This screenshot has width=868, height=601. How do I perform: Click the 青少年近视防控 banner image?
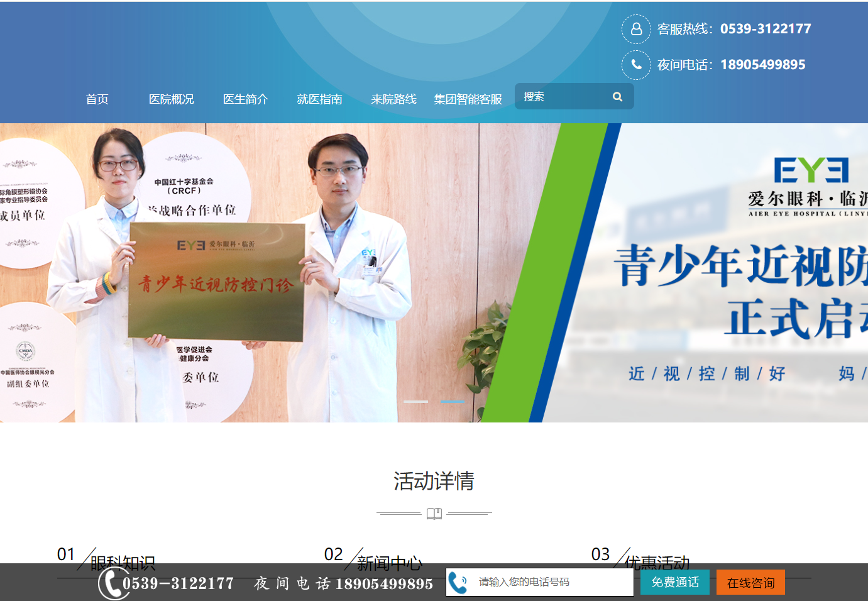[434, 273]
